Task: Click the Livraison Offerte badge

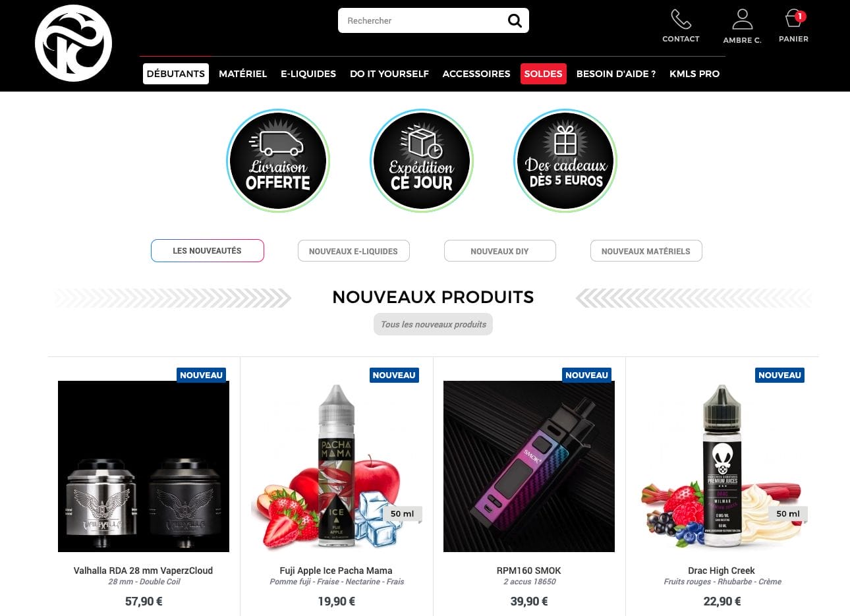Action: 278,161
